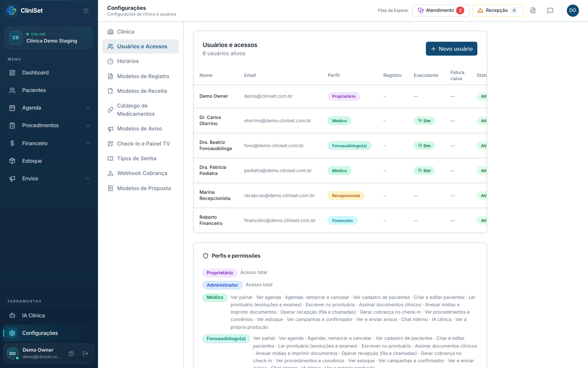Click the Financeiro dollar icon
This screenshot has height=368, width=588.
coord(12,143)
